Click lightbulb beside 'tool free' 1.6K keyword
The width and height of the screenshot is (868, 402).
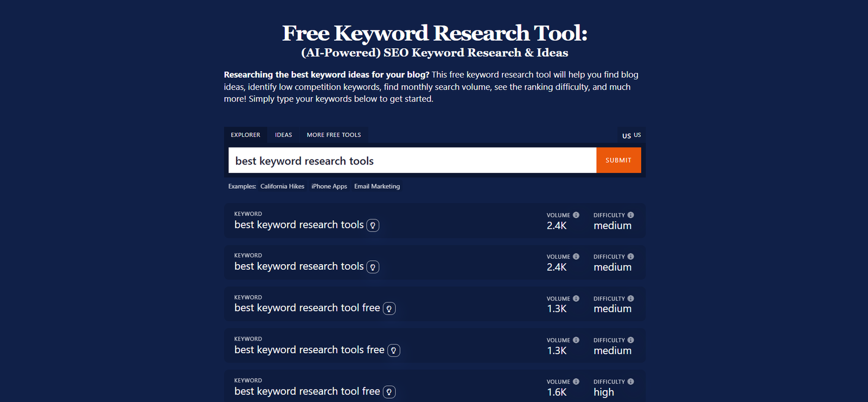(389, 392)
